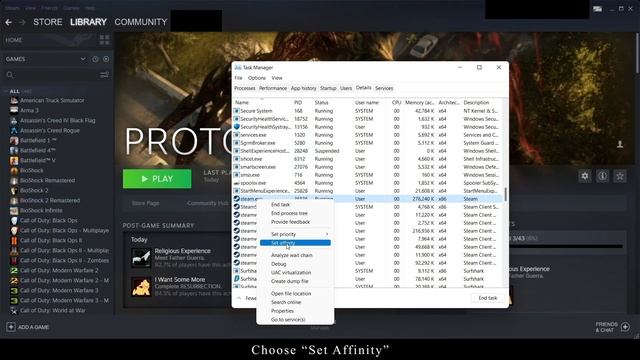Click Task Manager vertical scrollbar thumb

coord(505,194)
